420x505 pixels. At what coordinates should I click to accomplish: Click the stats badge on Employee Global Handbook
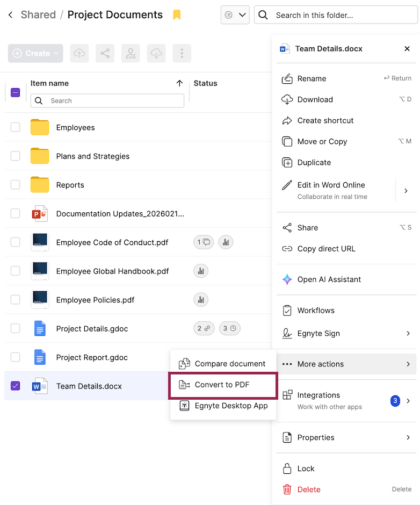[x=201, y=271]
